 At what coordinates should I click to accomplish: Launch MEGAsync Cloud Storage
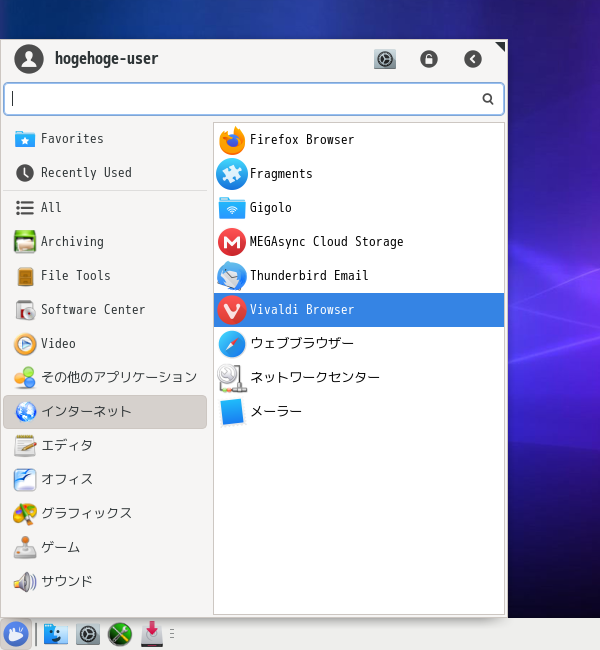coord(359,242)
